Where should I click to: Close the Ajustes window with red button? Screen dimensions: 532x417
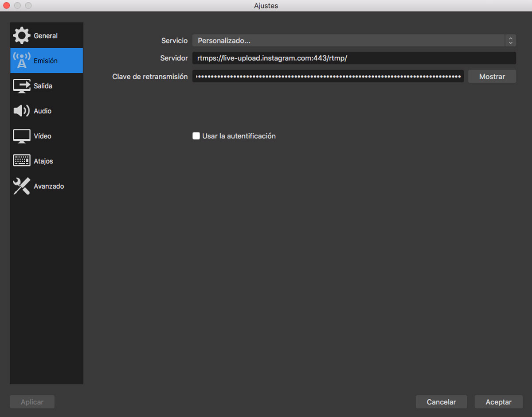pyautogui.click(x=7, y=6)
